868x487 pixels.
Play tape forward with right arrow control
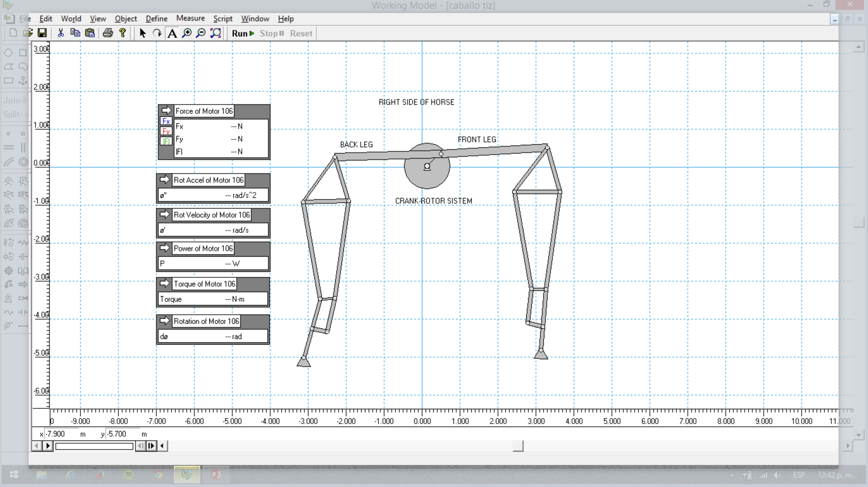(x=48, y=446)
